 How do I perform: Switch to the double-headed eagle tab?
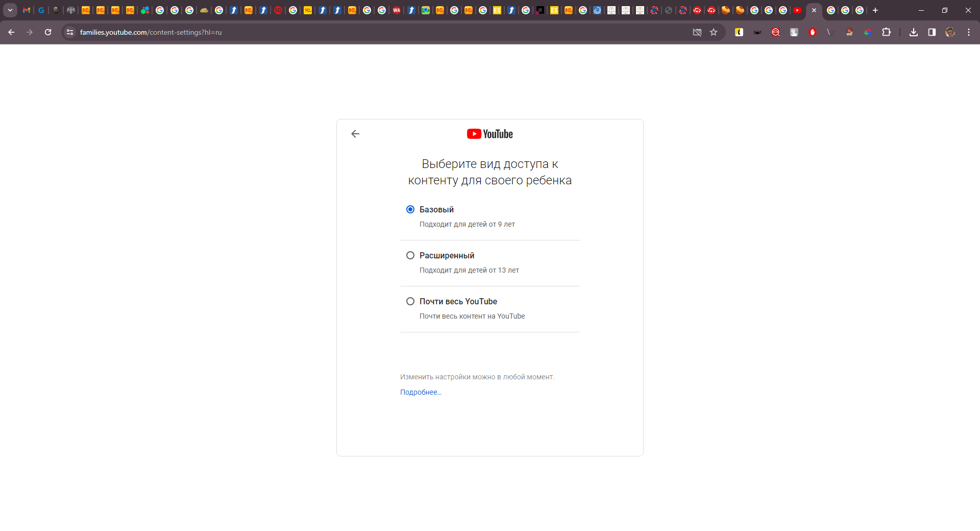pos(71,10)
